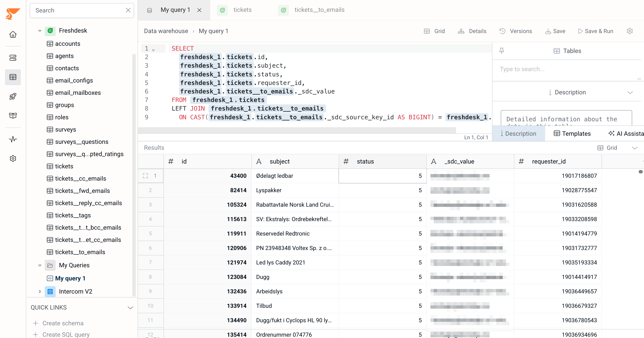The width and height of the screenshot is (644, 338).
Task: Collapse the QUICK LINKS section
Action: click(x=130, y=308)
